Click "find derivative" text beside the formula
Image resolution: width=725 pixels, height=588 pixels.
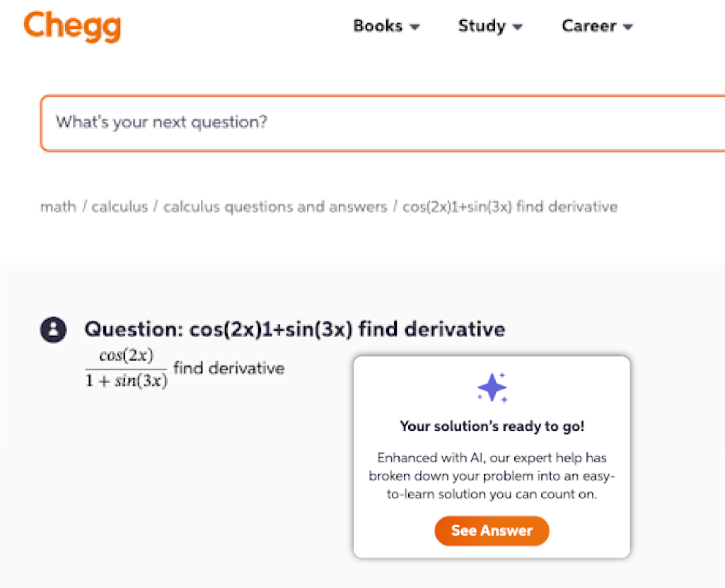tap(228, 368)
